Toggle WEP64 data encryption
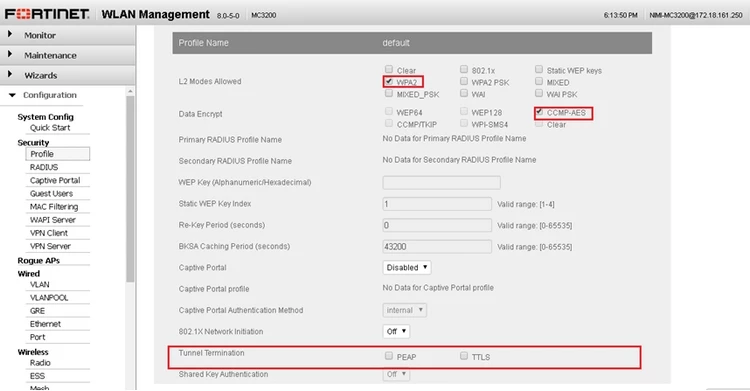The image size is (750, 391). pos(389,112)
